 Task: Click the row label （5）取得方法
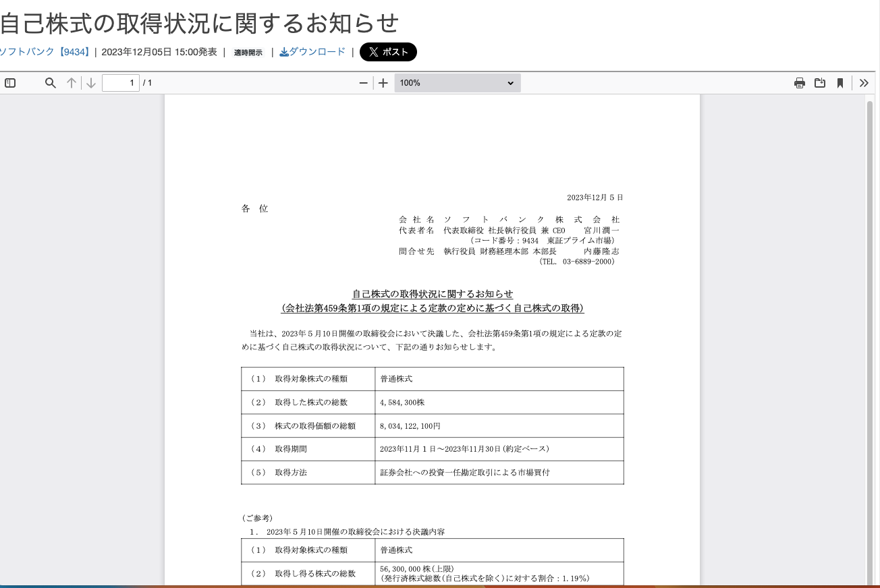(278, 473)
